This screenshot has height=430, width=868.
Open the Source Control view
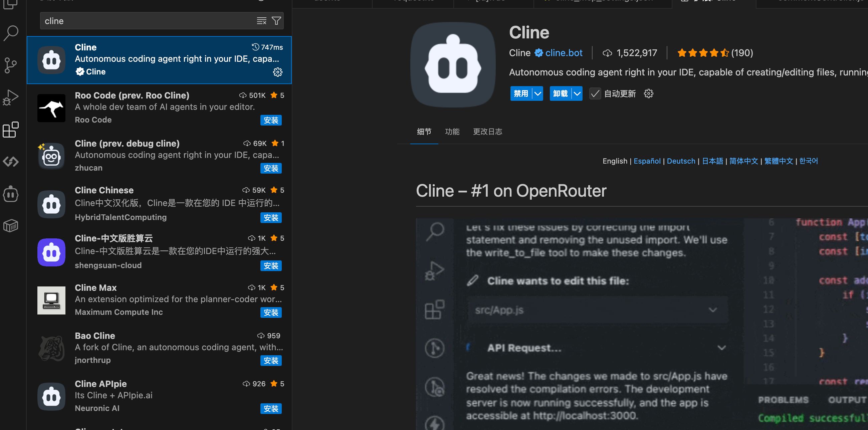(x=11, y=65)
